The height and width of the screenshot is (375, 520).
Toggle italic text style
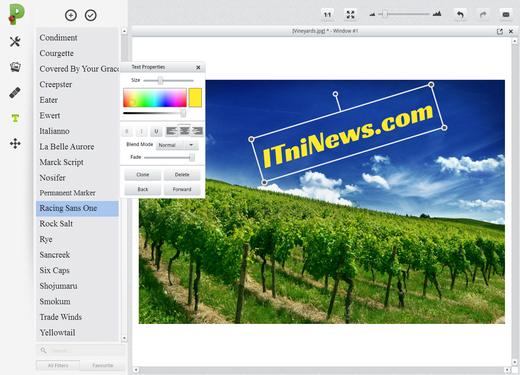click(141, 131)
